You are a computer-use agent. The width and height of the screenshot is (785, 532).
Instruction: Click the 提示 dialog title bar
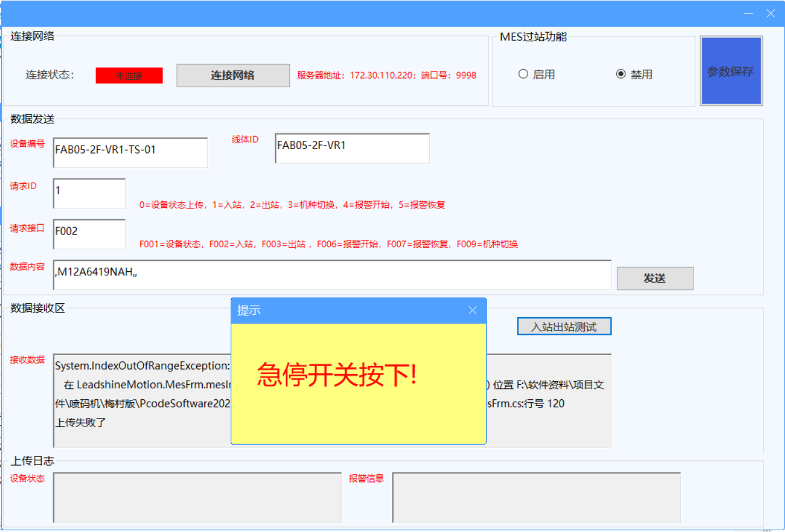[x=344, y=311]
